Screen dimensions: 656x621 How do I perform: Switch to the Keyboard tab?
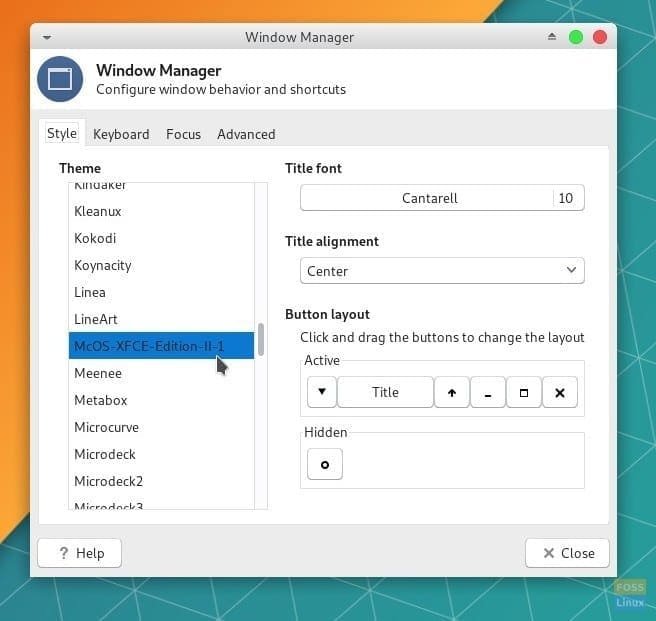click(x=121, y=134)
